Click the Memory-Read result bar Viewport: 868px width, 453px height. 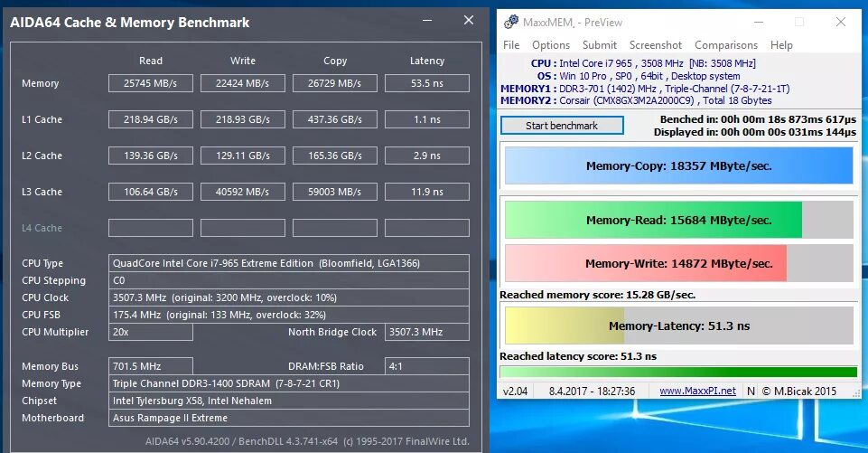pos(678,220)
